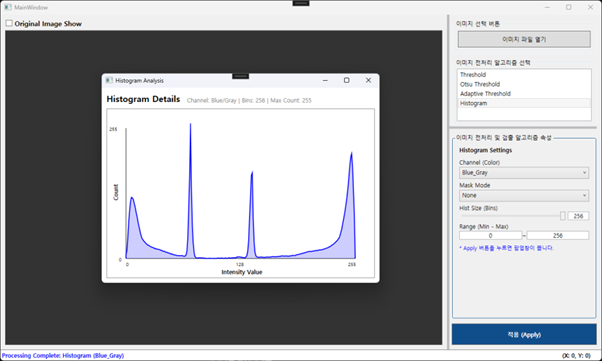Click the Hist Size (Bins) label

pyautogui.click(x=479, y=208)
